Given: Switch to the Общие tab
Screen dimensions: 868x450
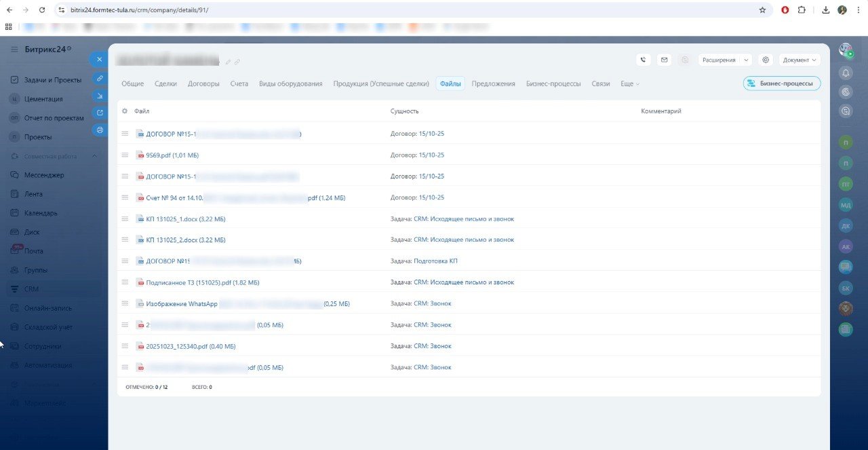Looking at the screenshot, I should pos(133,84).
